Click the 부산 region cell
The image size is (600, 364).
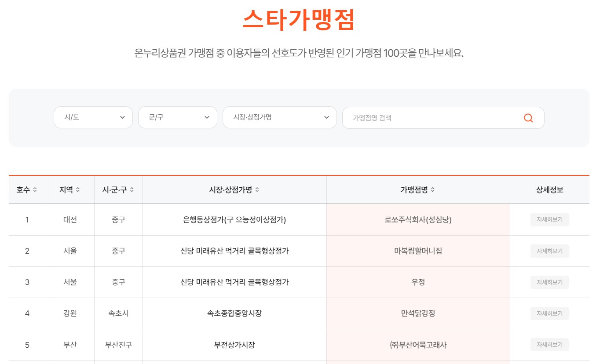tap(70, 345)
